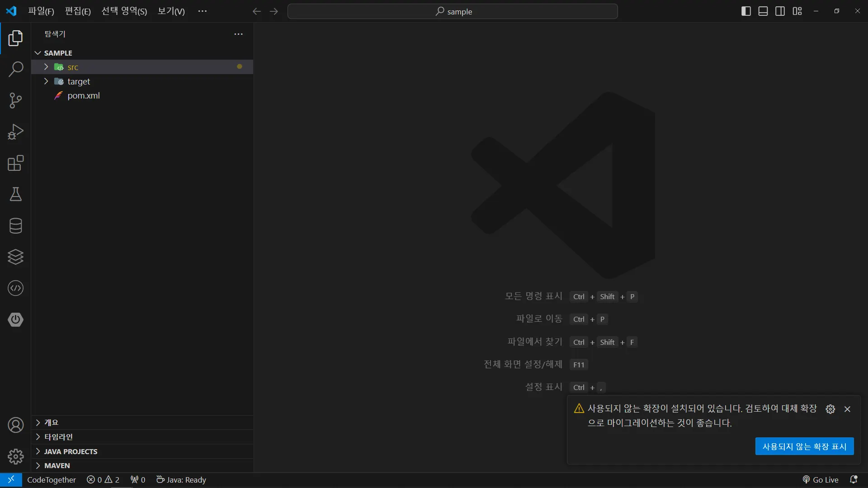This screenshot has width=868, height=488.
Task: Open the Source Control view
Action: coord(15,100)
